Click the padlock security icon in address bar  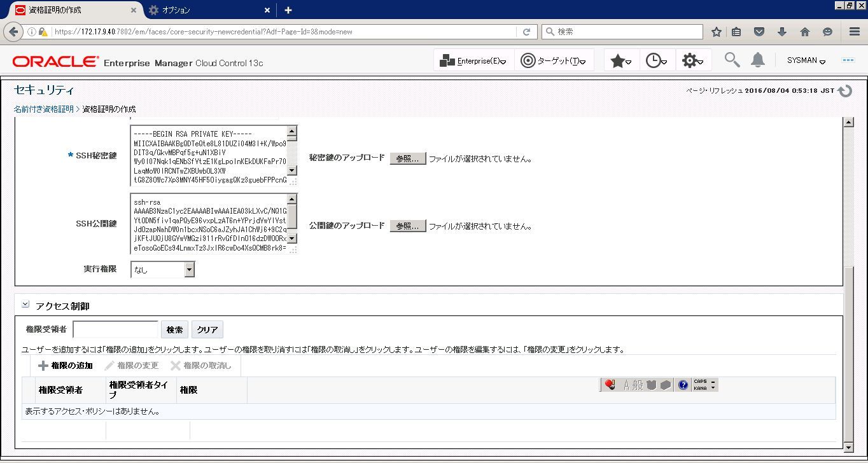[43, 31]
